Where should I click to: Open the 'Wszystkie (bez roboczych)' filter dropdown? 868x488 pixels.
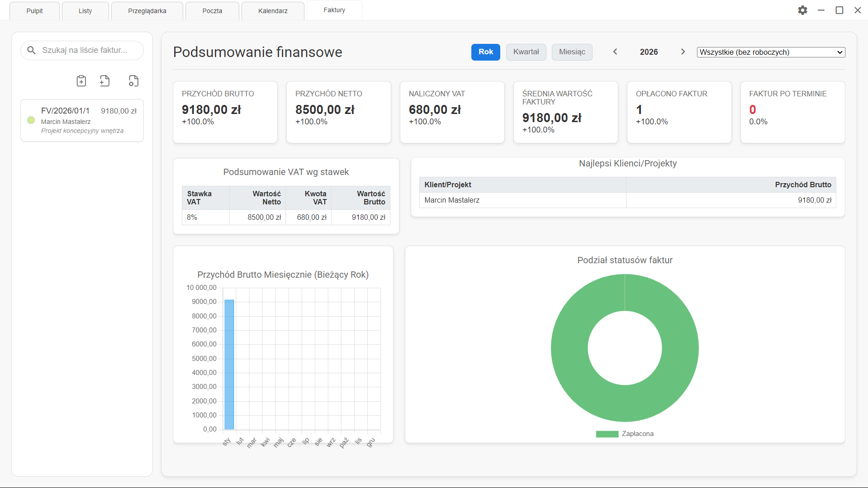coord(771,52)
